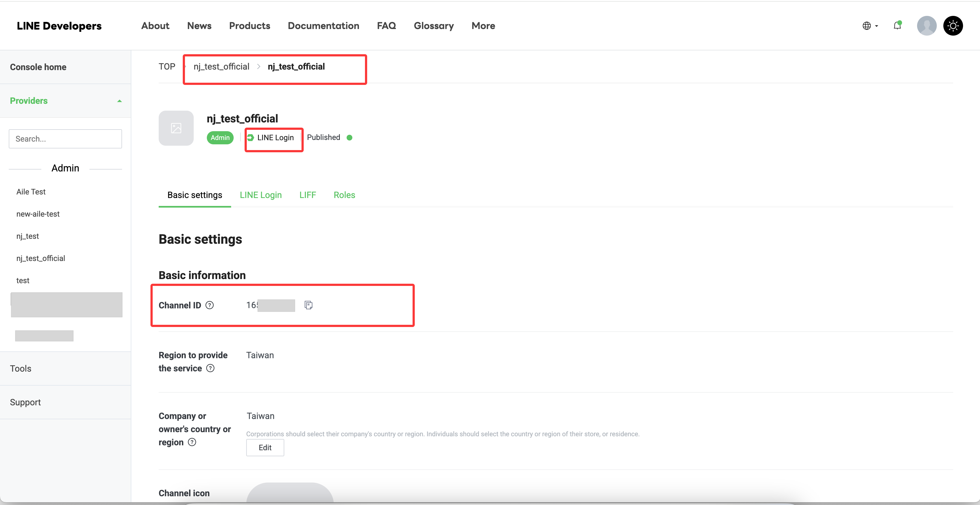Click the Providers heading
The height and width of the screenshot is (505, 980).
point(29,101)
